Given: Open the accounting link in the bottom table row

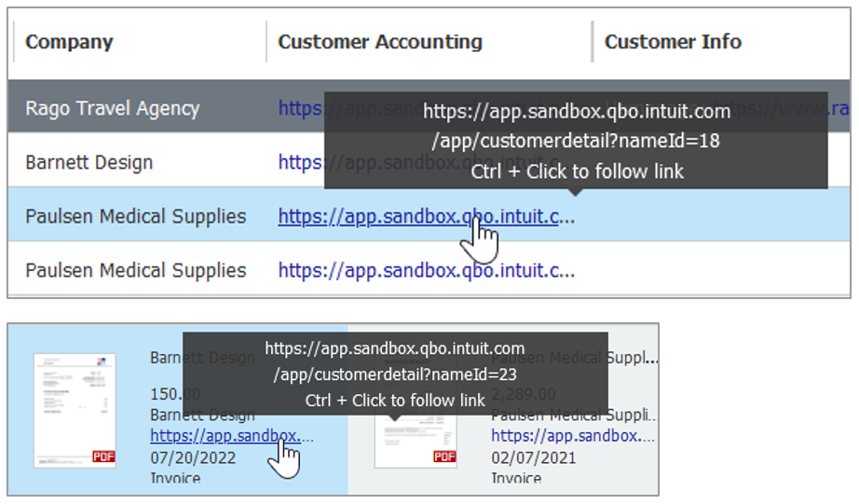Looking at the screenshot, I should click(426, 271).
